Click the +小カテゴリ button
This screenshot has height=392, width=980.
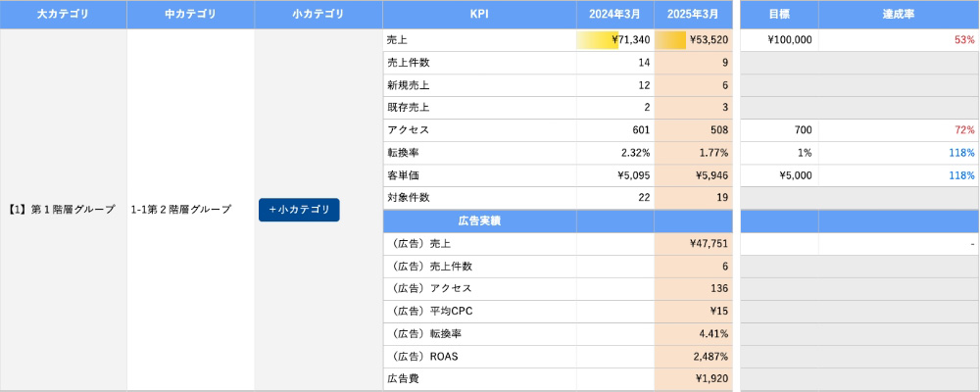tap(299, 210)
